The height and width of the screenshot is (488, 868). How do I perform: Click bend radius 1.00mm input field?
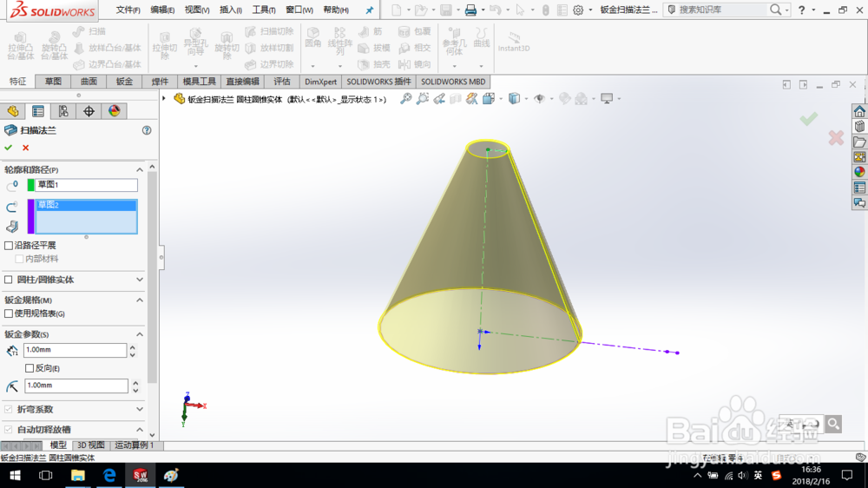(76, 386)
